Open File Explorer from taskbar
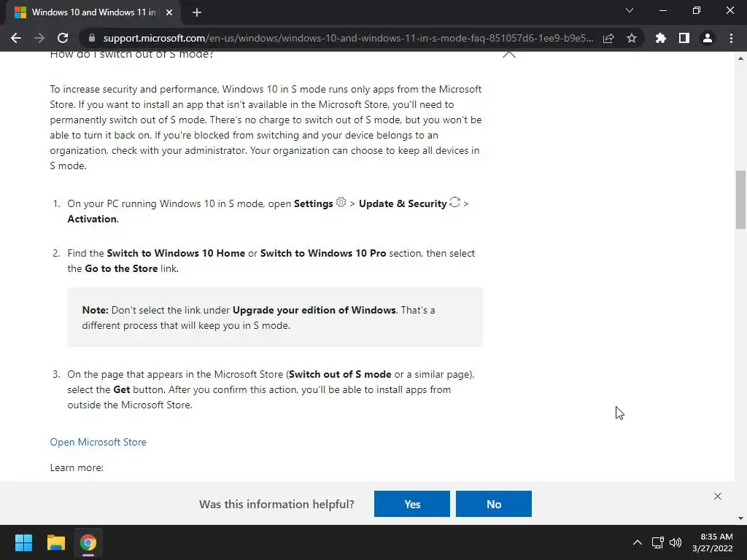747x560 pixels. pyautogui.click(x=55, y=542)
